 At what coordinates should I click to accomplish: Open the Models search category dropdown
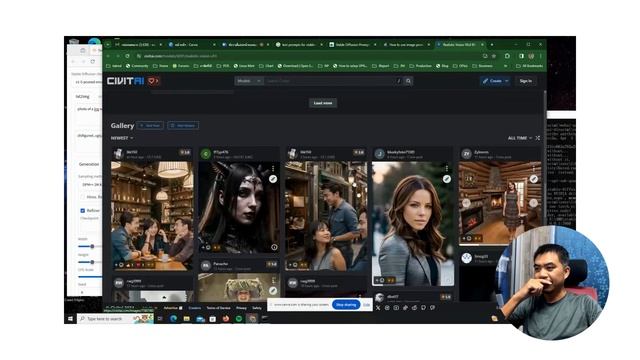(x=249, y=81)
